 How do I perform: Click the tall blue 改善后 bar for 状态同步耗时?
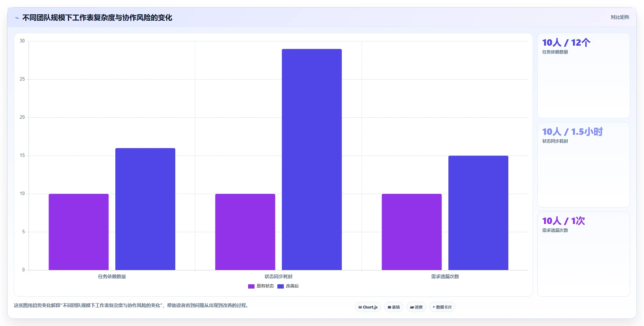(312, 159)
